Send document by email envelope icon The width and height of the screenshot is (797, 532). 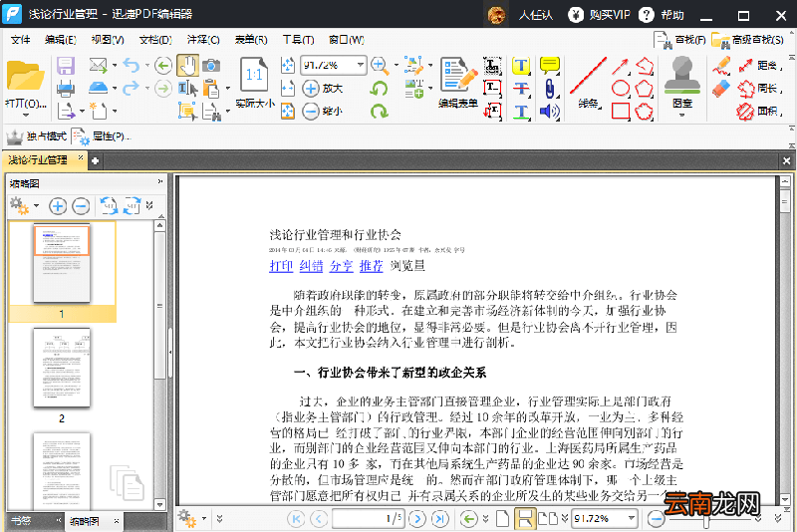point(98,65)
